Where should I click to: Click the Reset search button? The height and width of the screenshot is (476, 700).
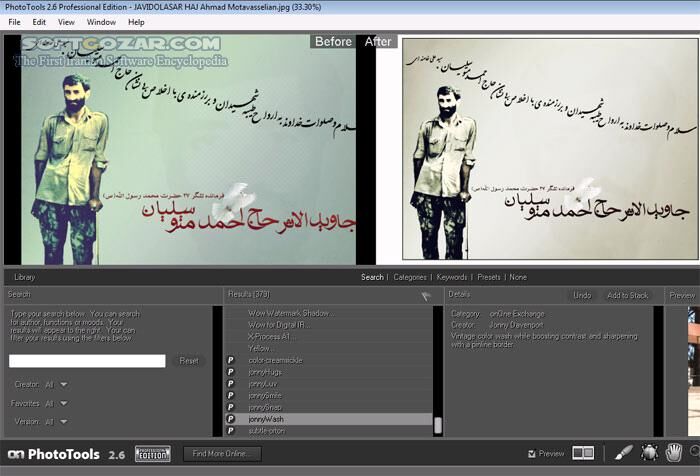tap(188, 361)
